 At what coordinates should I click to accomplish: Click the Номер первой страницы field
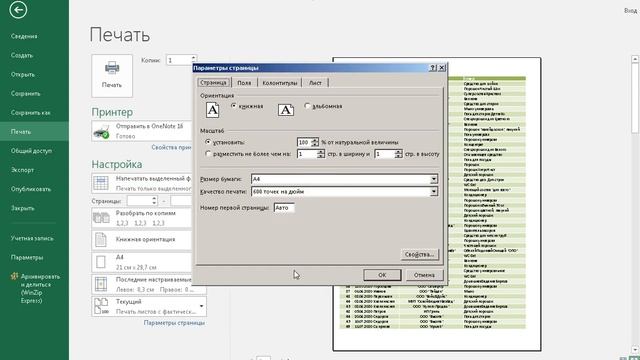tap(284, 208)
